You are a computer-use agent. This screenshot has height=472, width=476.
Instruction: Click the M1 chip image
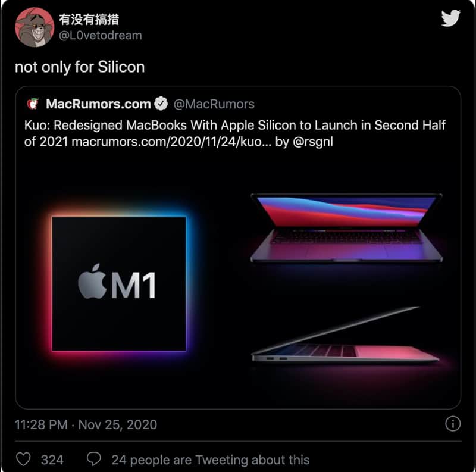click(x=119, y=284)
